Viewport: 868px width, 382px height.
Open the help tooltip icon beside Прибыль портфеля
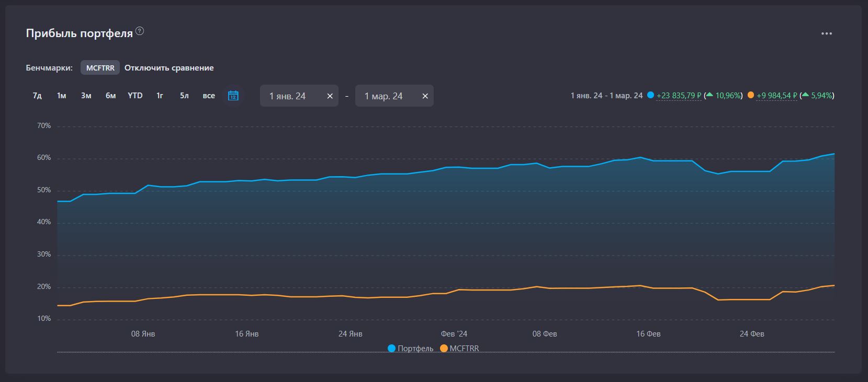[140, 31]
